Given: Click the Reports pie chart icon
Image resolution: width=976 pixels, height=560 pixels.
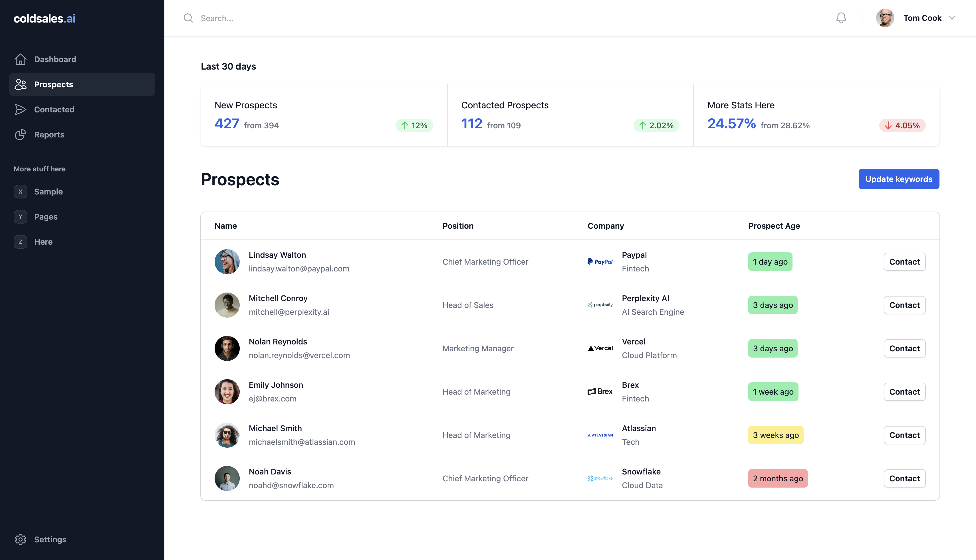Looking at the screenshot, I should tap(20, 135).
